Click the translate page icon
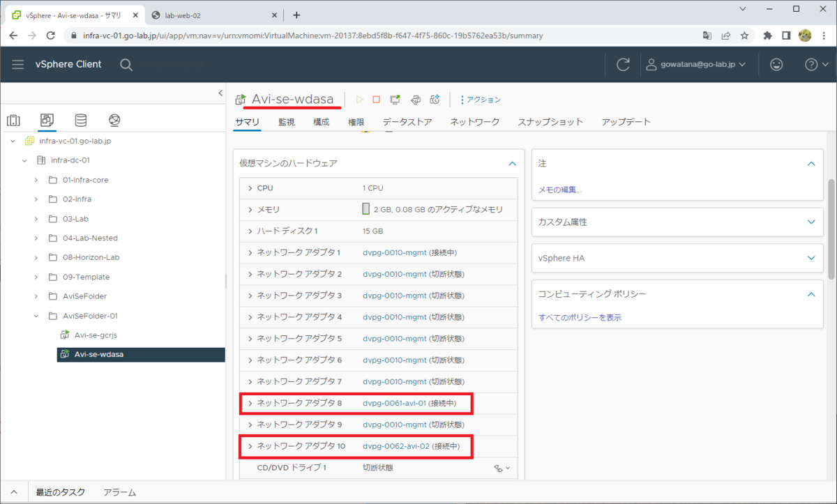This screenshot has height=504, width=837. coord(707,35)
